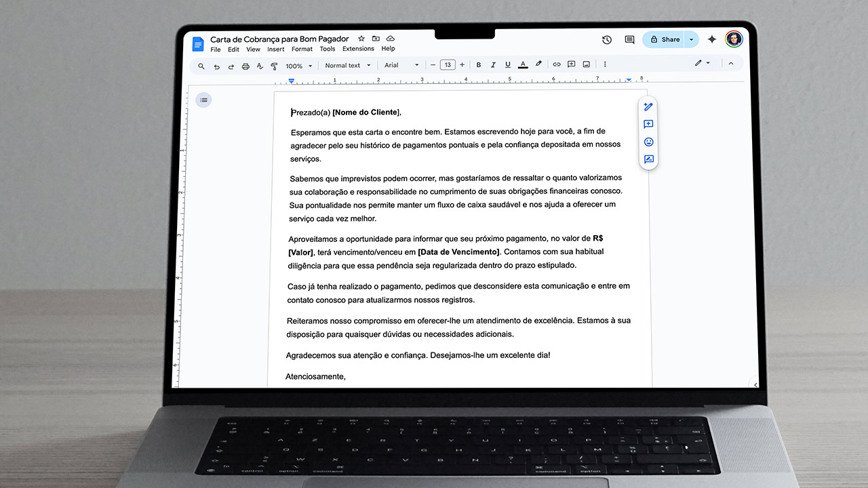Open the Insert menu
Viewport: 868px width, 488px height.
click(275, 49)
